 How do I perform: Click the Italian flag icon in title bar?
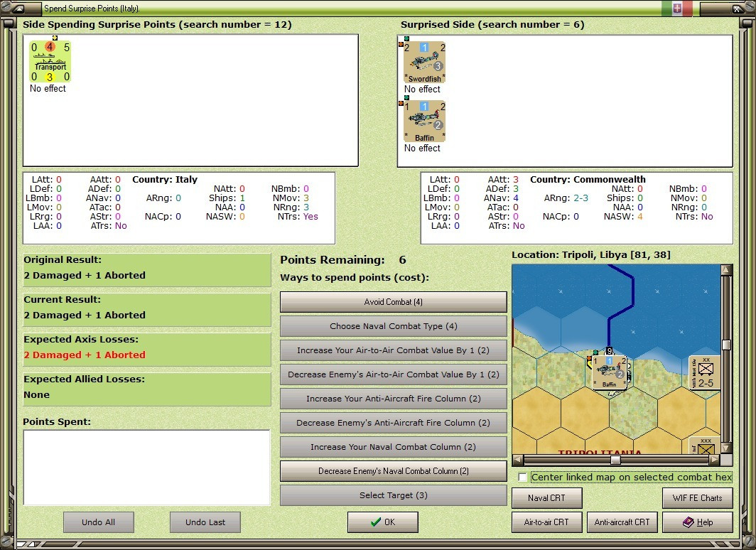coord(677,9)
